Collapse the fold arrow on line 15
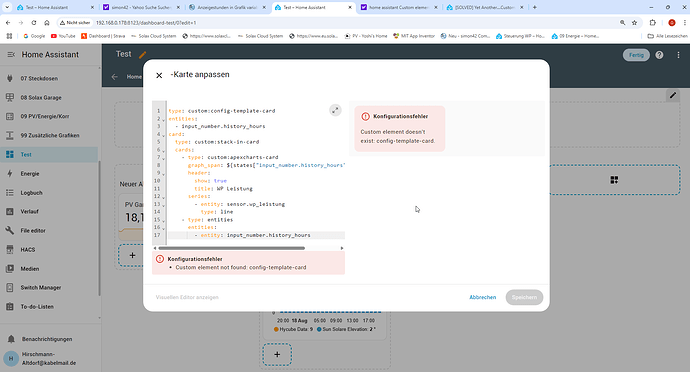Image resolution: width=690 pixels, height=372 pixels. (164, 221)
